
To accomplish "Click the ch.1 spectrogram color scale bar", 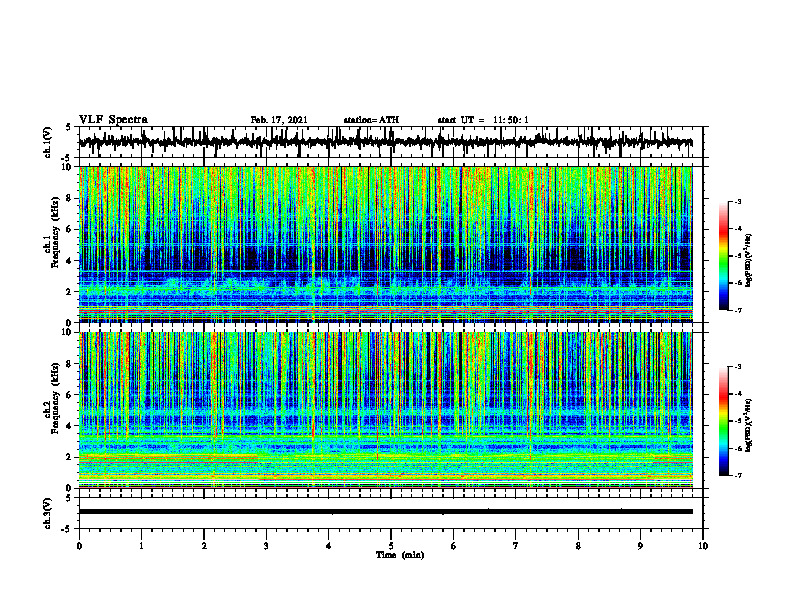I will (723, 256).
